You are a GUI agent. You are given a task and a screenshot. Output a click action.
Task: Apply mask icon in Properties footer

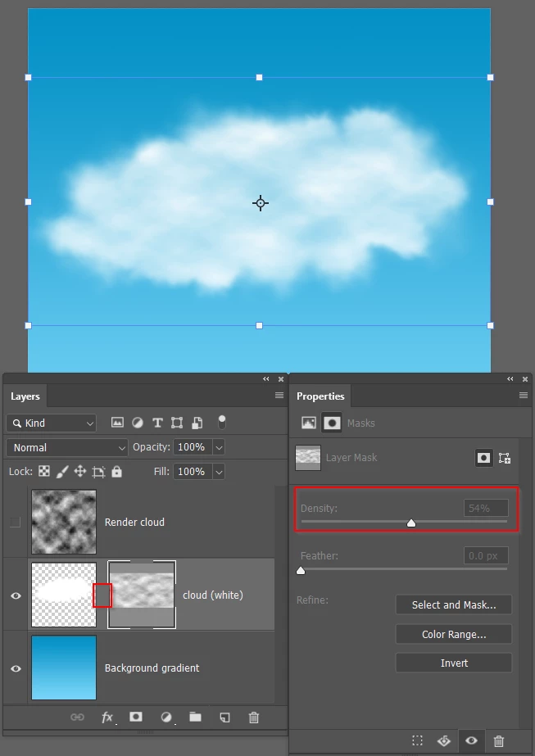[x=444, y=740]
